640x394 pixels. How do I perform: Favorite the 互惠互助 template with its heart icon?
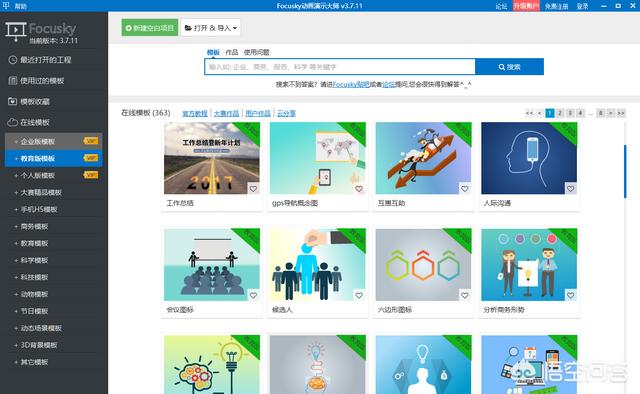click(x=464, y=189)
